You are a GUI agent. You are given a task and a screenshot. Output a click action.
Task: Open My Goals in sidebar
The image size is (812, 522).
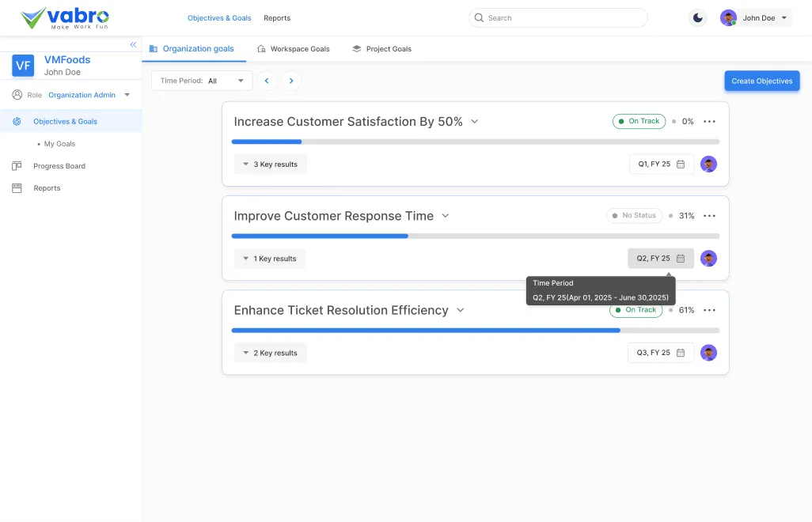tap(59, 144)
